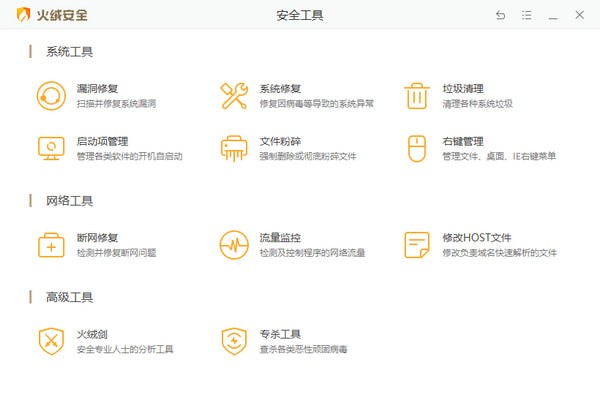Click description 管理各类软件的开机自启动
The width and height of the screenshot is (600, 395).
(x=129, y=156)
